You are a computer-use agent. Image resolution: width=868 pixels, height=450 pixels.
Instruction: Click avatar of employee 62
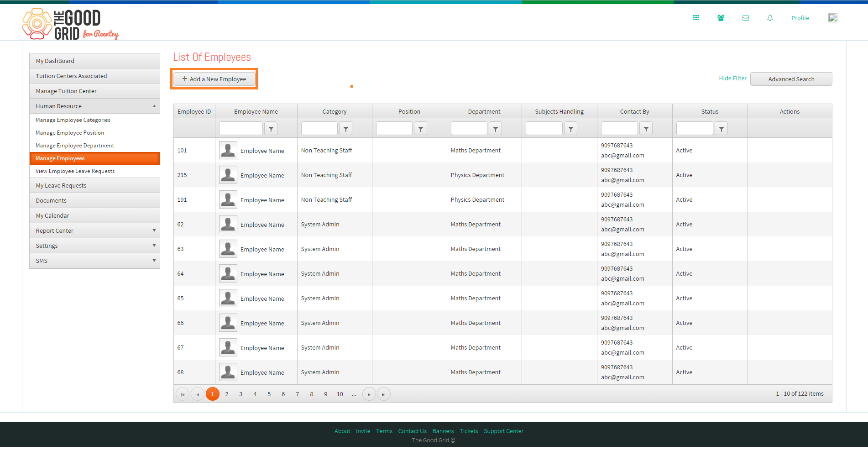click(228, 224)
